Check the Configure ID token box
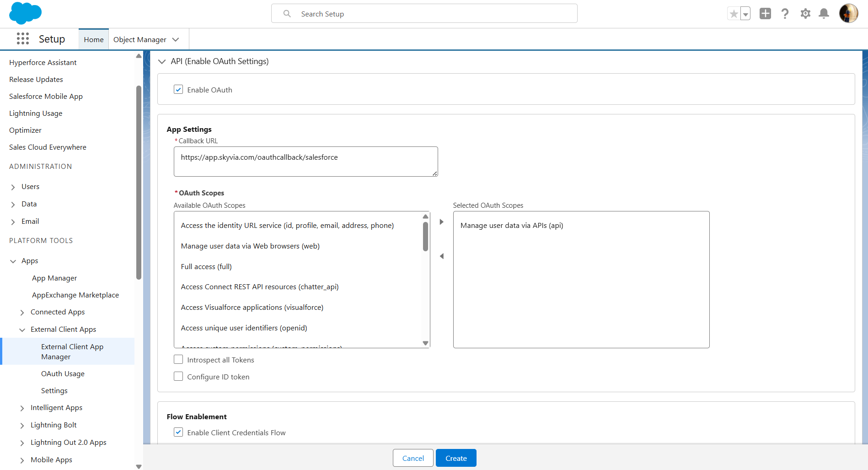 coord(178,377)
